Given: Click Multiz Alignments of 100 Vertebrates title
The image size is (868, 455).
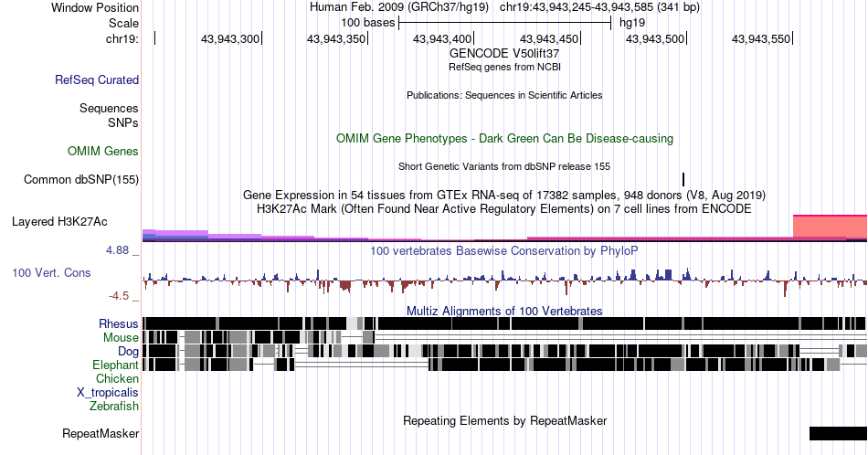Looking at the screenshot, I should pos(504,311).
